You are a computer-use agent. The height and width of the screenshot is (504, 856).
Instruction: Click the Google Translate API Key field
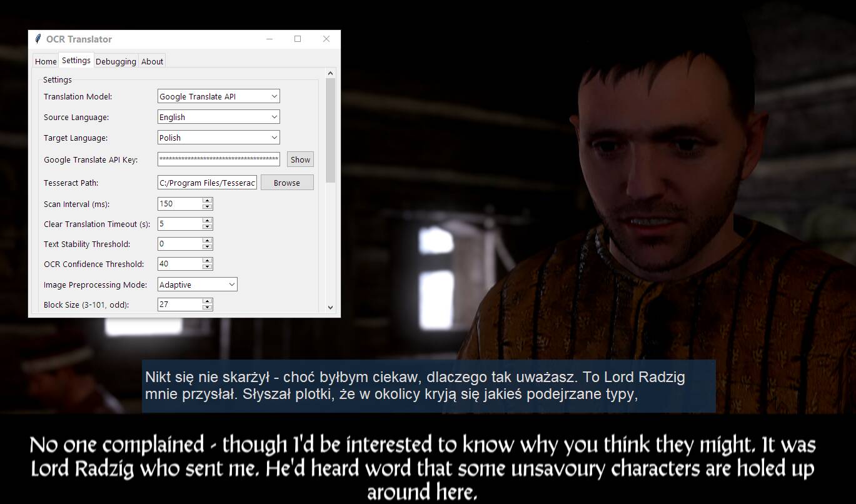tap(218, 159)
